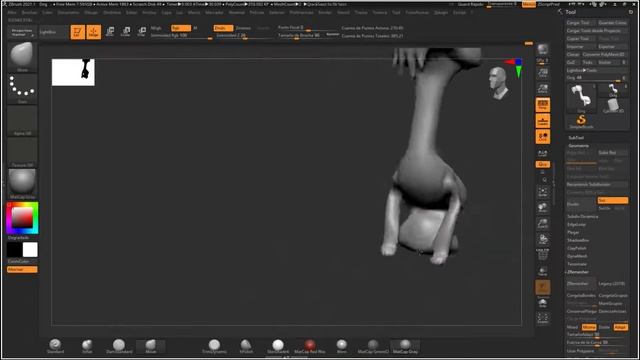The image size is (640, 360).
Task: Toggle the Floor grid button
Action: coord(542,121)
